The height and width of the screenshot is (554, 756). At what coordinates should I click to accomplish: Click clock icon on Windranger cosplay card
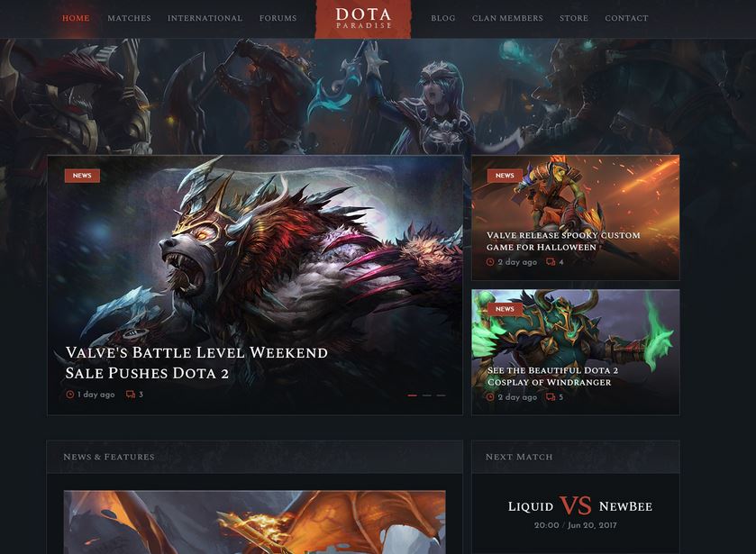[x=490, y=397]
